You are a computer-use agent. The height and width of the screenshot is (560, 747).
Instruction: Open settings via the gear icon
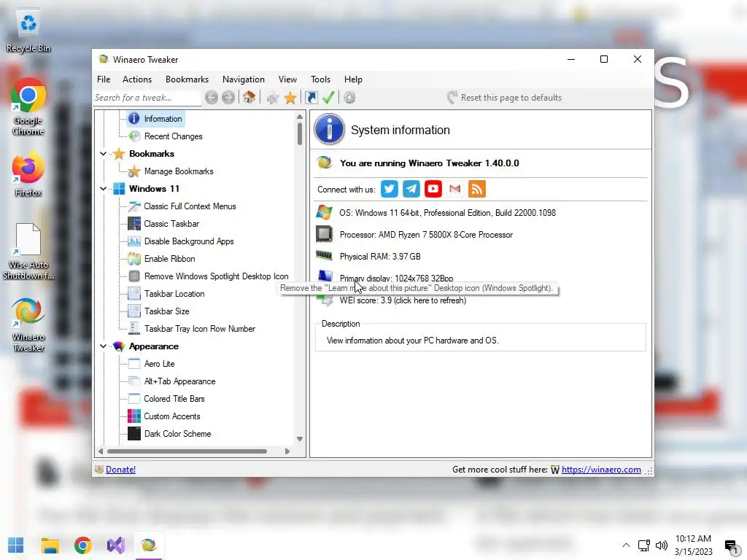349,98
